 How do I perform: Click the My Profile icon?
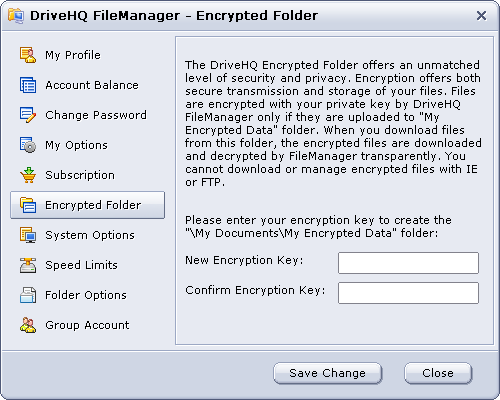tap(28, 55)
